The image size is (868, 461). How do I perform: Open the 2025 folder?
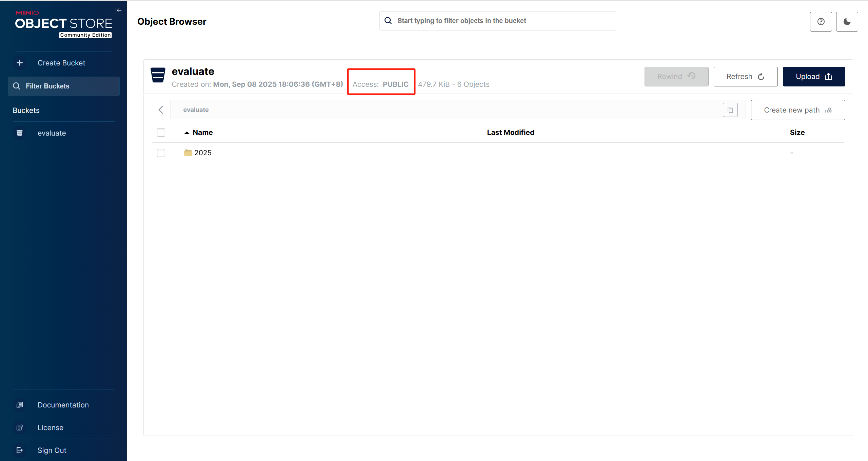coord(202,153)
